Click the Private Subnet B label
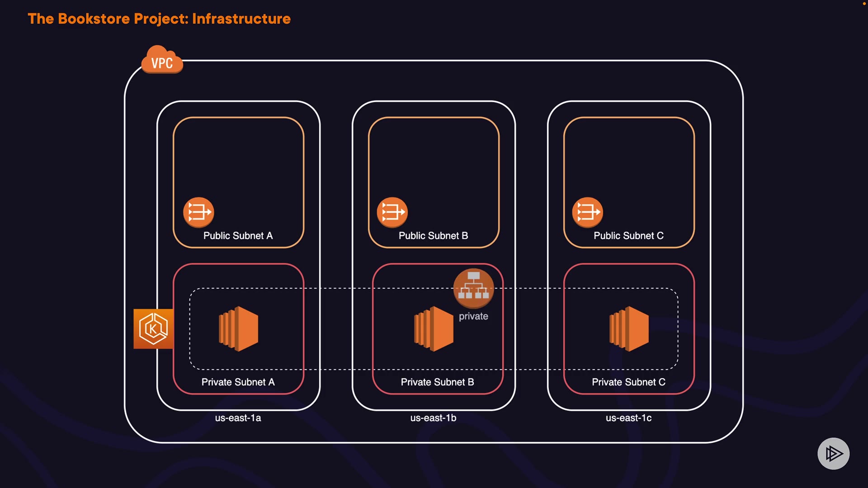 [x=437, y=382]
